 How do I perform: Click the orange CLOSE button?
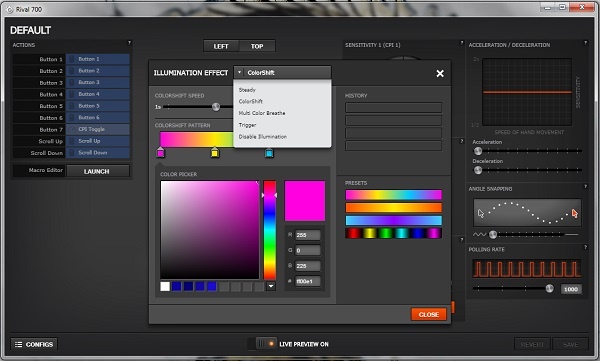429,314
